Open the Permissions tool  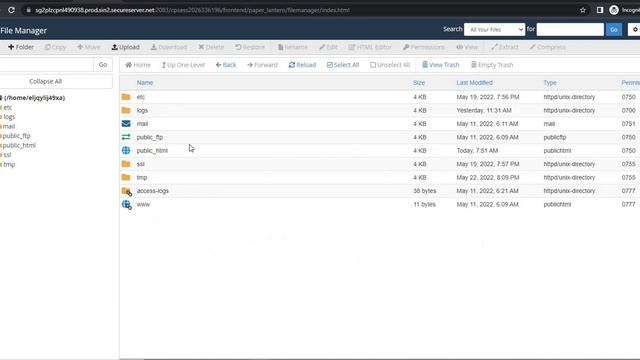424,47
